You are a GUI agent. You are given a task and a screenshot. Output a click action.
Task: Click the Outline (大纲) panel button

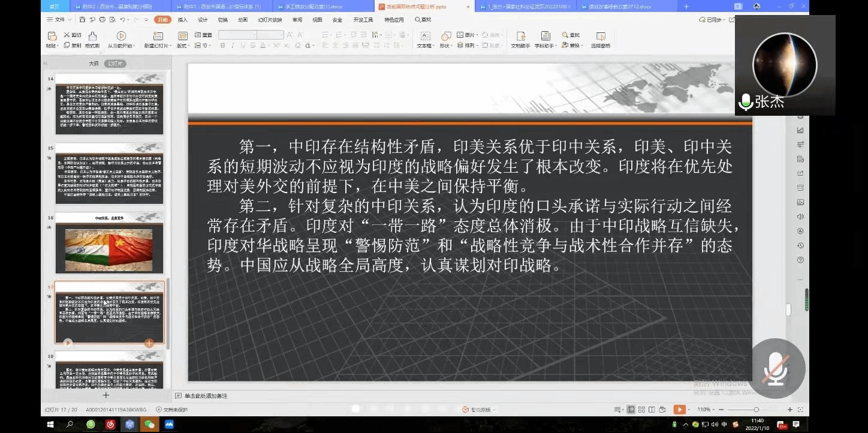click(x=94, y=64)
